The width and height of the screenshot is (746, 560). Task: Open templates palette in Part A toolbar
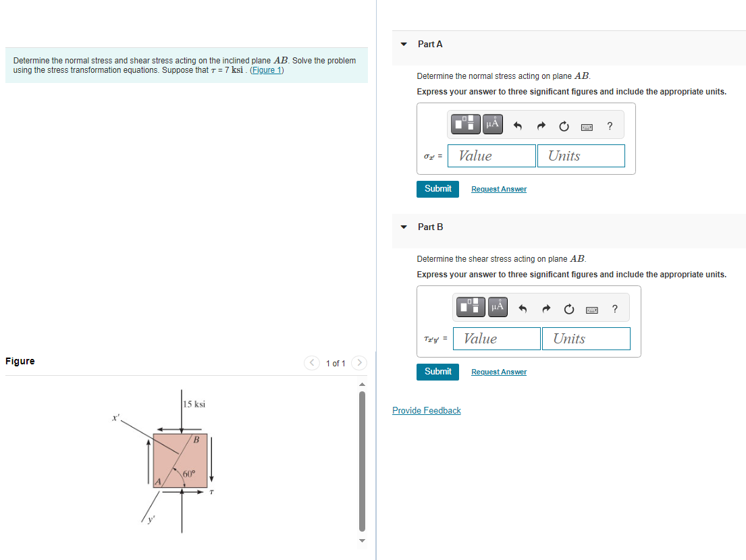click(x=465, y=124)
